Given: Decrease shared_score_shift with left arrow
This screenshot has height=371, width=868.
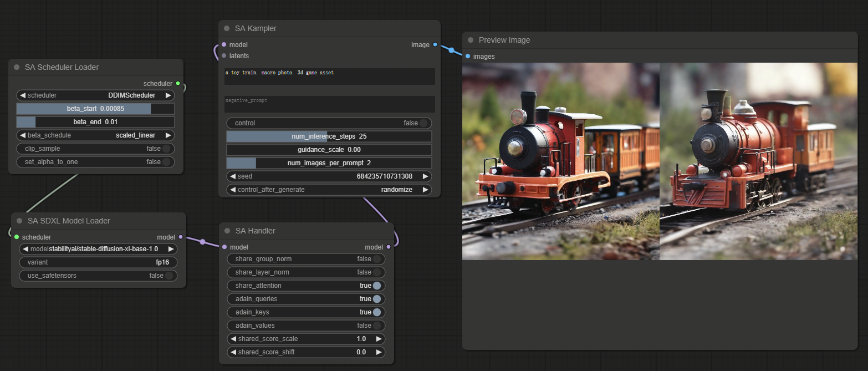Looking at the screenshot, I should [x=233, y=352].
